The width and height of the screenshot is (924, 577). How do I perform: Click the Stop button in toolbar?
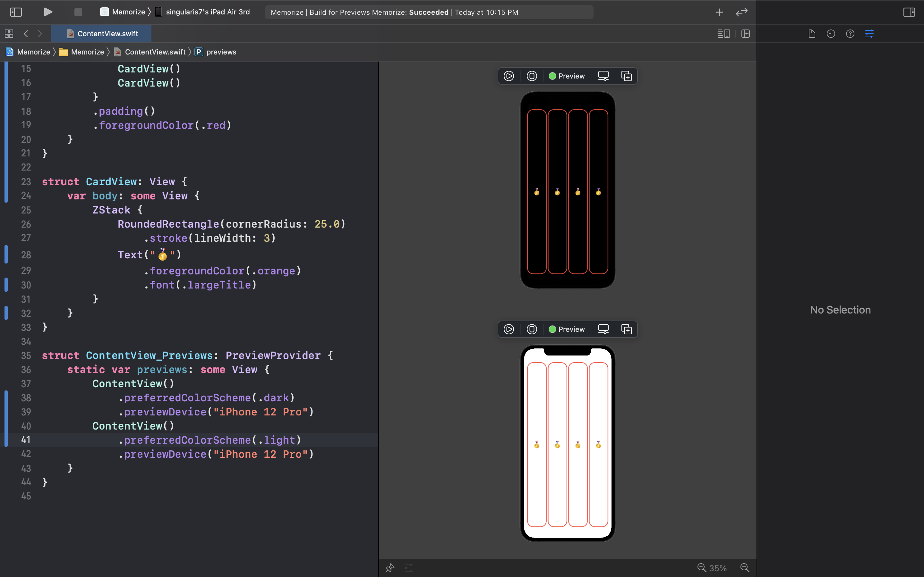[78, 12]
